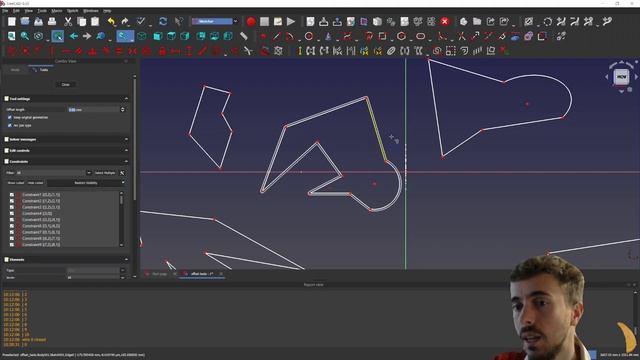640x360 pixels.
Task: Collapse the Solver messages section
Action: coord(126,140)
